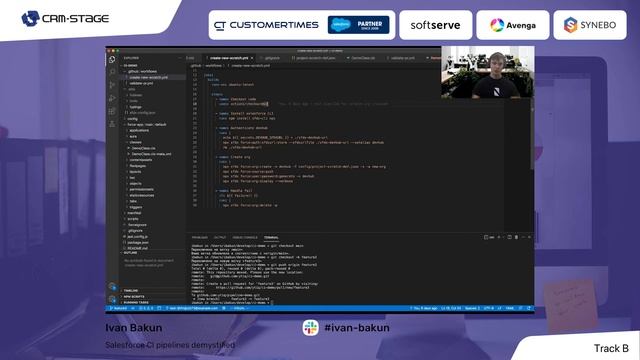
Task: Click Spaces: 2 indentation in status bar
Action: point(472,308)
